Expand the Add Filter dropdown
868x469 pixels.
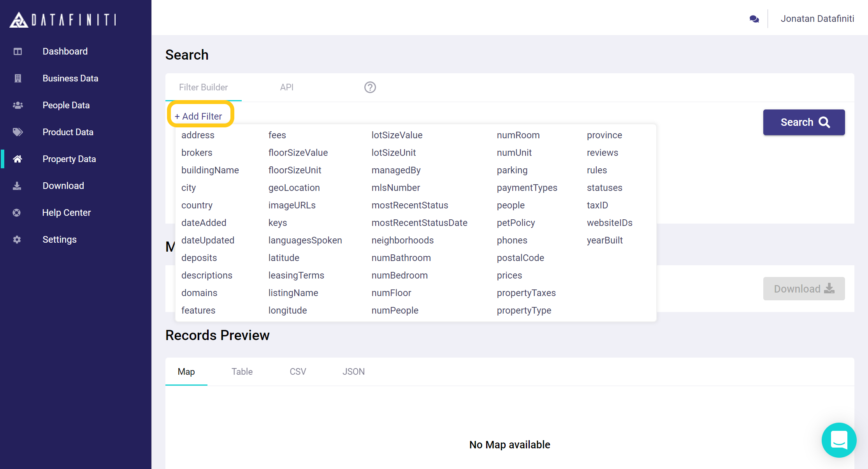(199, 116)
